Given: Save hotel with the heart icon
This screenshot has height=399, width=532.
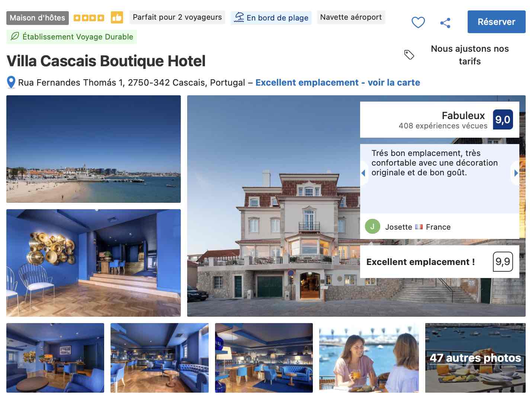Looking at the screenshot, I should click(x=418, y=22).
